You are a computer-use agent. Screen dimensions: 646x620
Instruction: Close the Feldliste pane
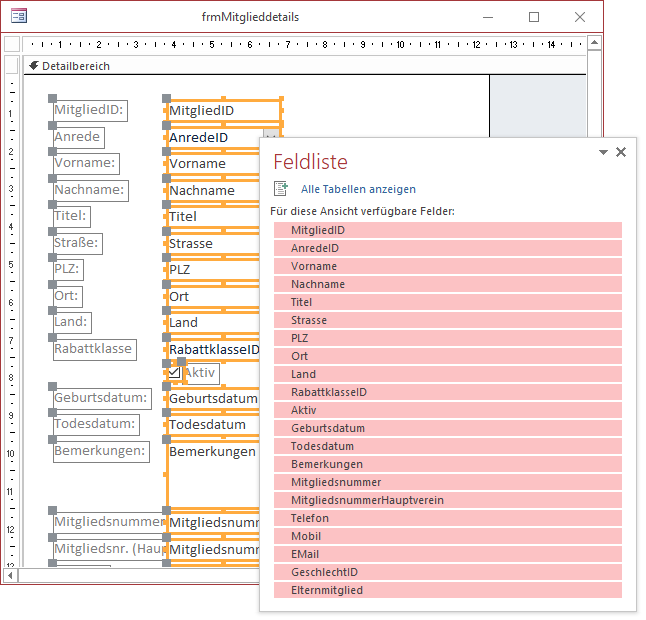click(621, 152)
